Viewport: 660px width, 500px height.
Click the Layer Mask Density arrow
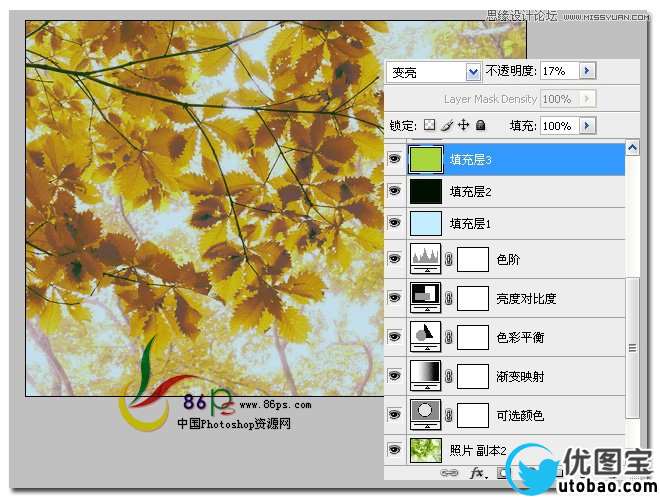tap(587, 99)
